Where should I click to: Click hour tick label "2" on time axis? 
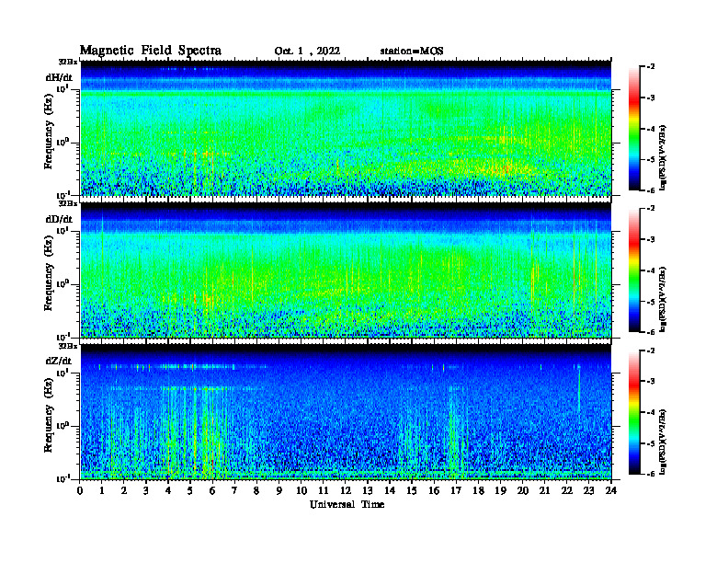[124, 491]
